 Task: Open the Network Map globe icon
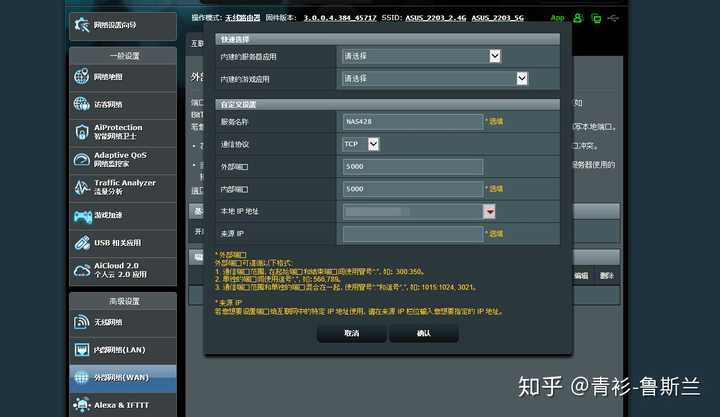[x=82, y=77]
